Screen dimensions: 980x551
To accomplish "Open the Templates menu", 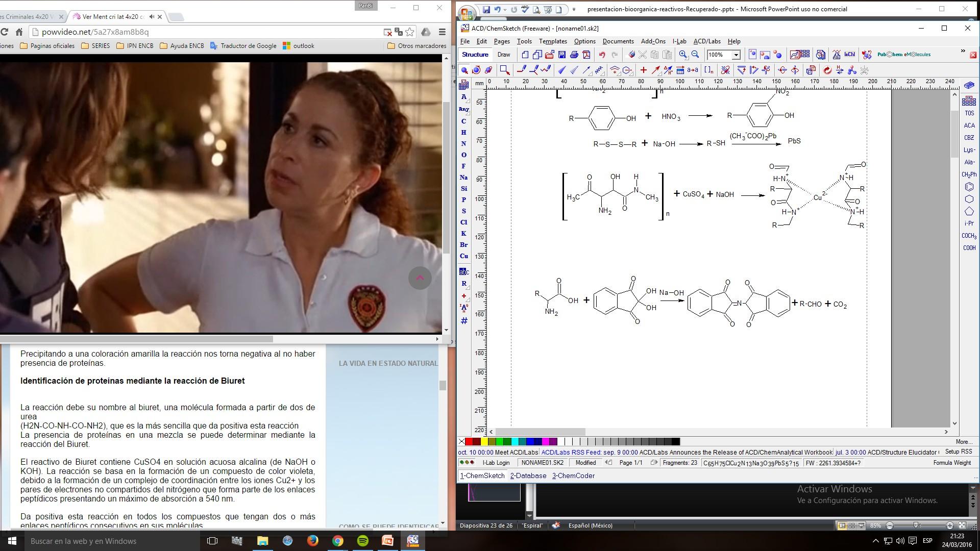I will coord(552,41).
